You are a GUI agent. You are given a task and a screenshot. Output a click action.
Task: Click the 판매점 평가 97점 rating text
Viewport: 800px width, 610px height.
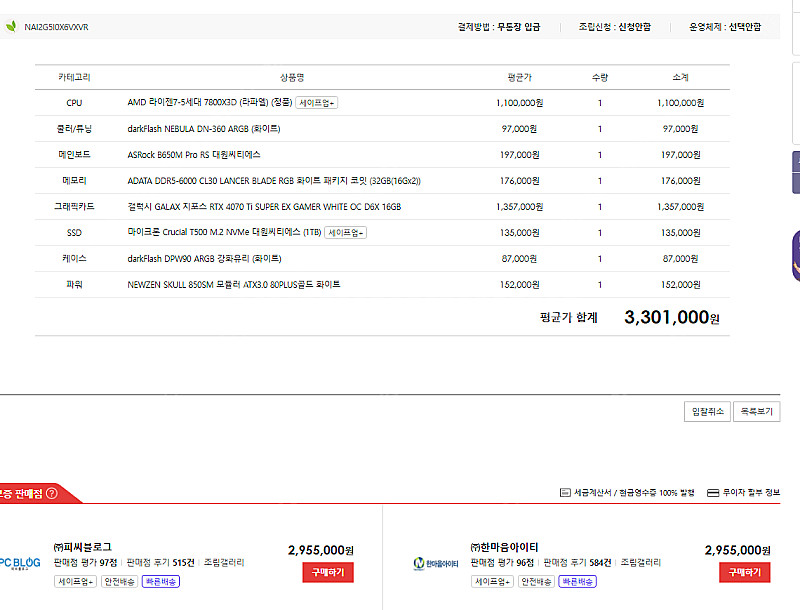pyautogui.click(x=85, y=563)
